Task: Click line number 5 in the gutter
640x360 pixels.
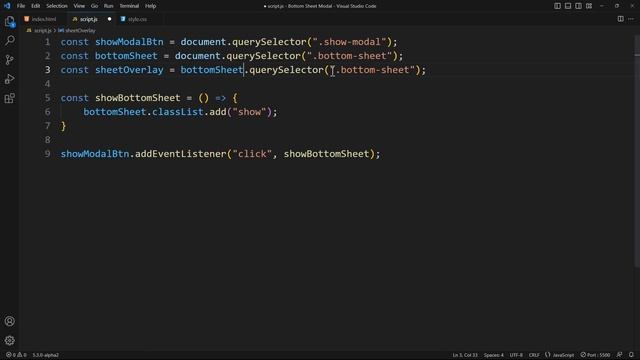Action: click(47, 98)
